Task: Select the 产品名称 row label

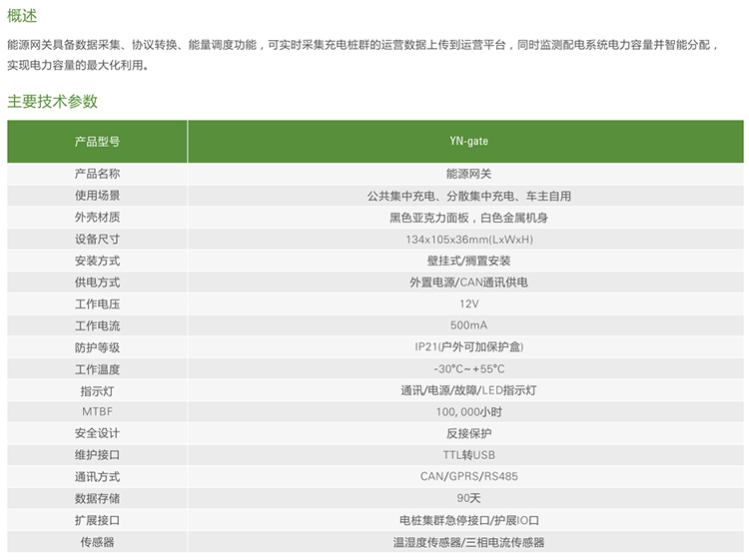Action: (97, 174)
